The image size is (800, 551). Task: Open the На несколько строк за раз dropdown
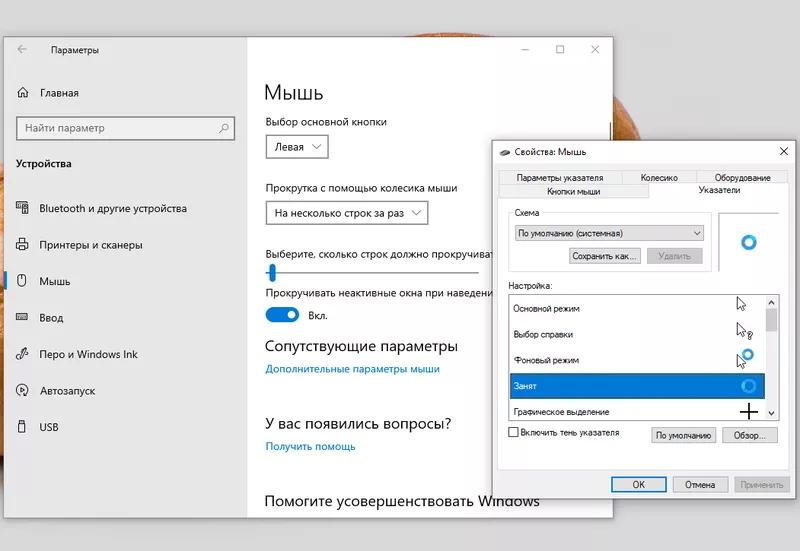click(x=347, y=213)
